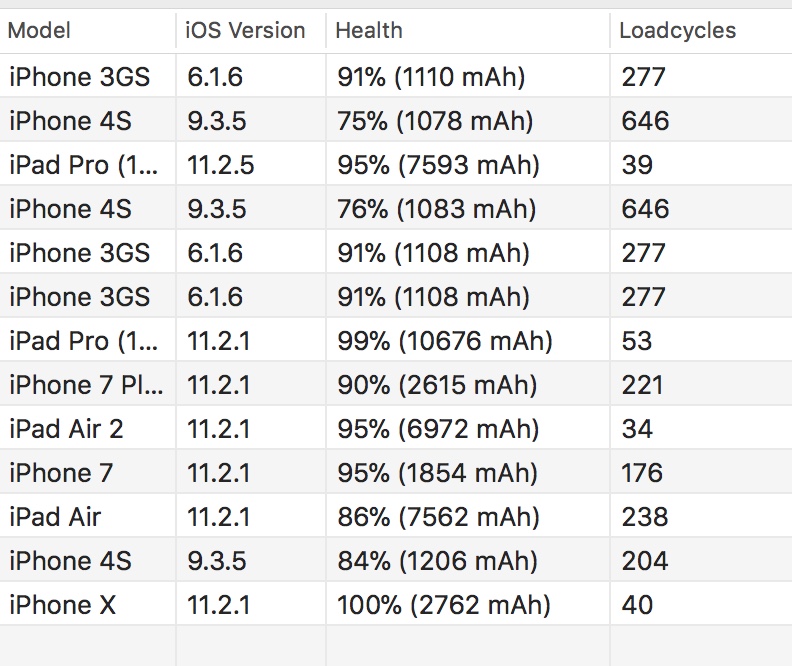Select the iPhone X row
The image size is (792, 666).
point(396,604)
